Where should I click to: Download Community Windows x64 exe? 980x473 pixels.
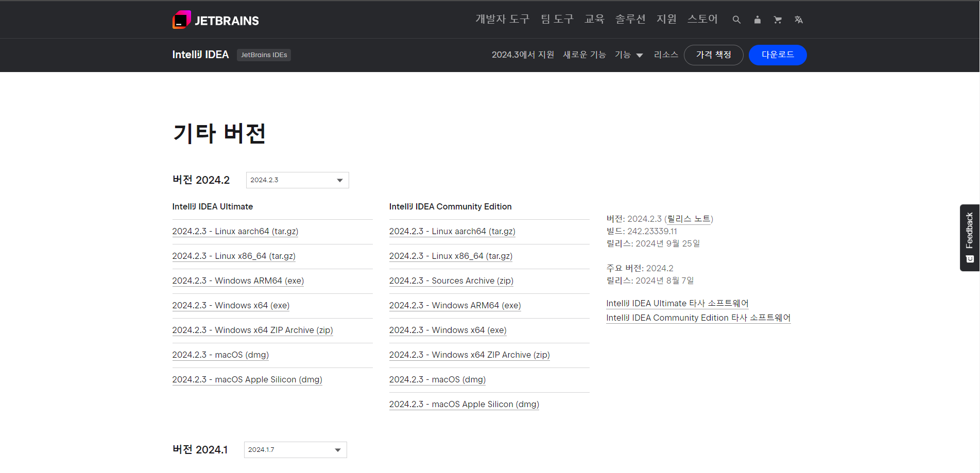[448, 330]
